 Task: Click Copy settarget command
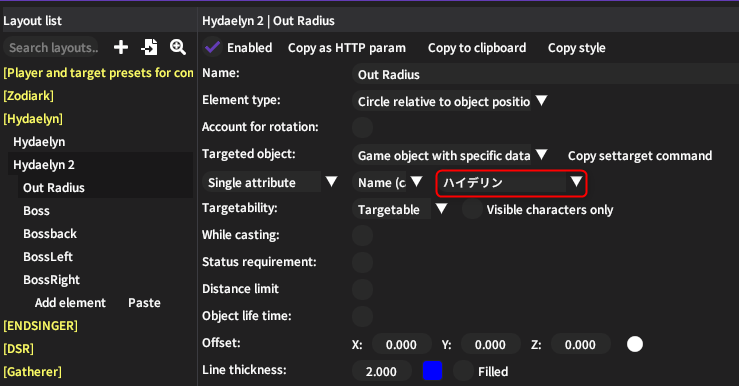(x=640, y=156)
